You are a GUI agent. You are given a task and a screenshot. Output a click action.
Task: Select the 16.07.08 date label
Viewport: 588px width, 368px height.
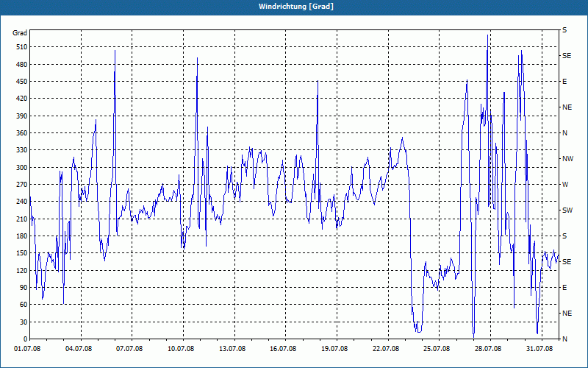click(x=283, y=349)
